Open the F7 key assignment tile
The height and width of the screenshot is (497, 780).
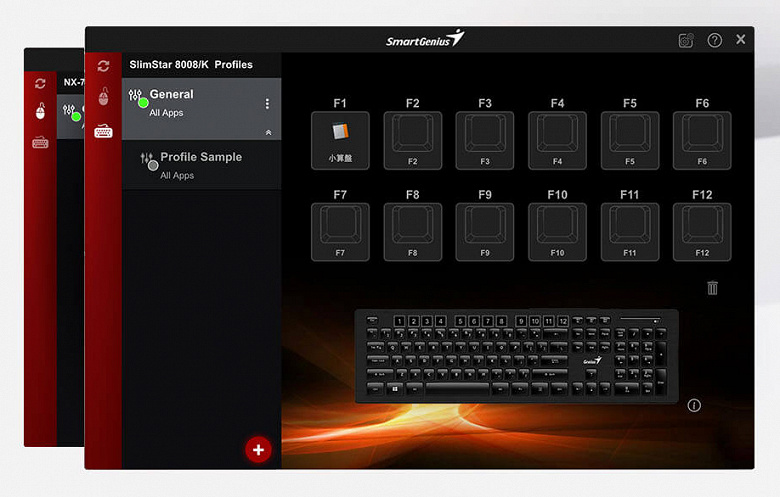340,232
